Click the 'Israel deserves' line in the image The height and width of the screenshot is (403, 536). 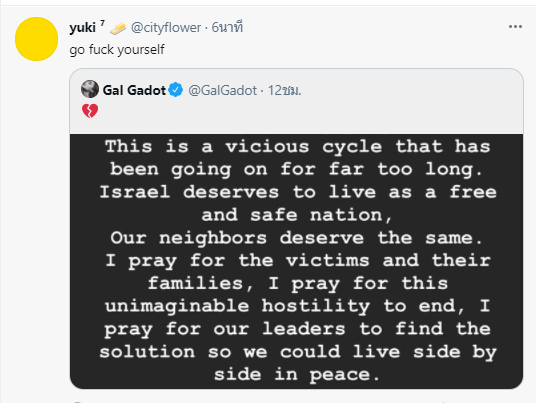point(298,192)
